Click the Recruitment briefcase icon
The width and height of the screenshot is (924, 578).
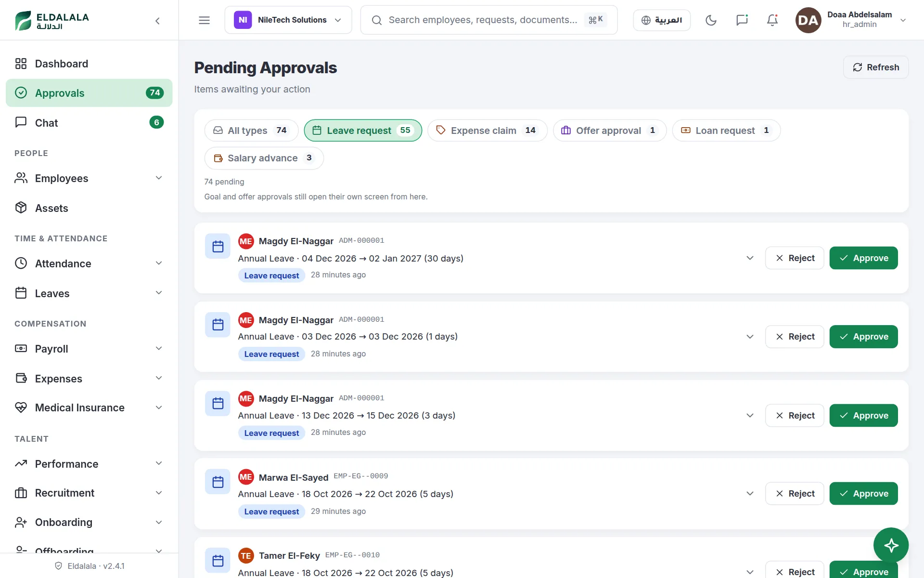21,493
